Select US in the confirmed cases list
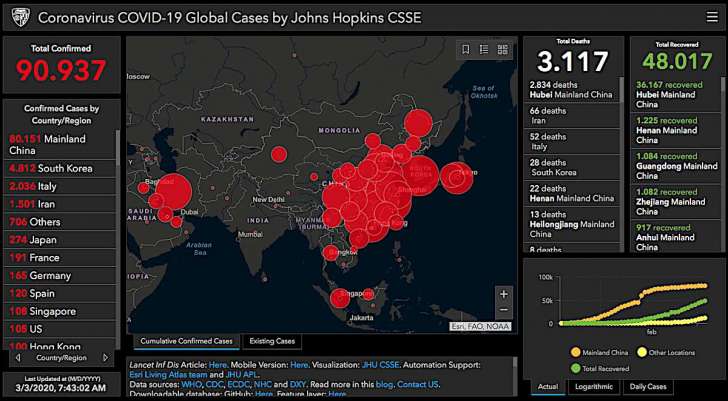This screenshot has width=728, height=401. (x=59, y=329)
